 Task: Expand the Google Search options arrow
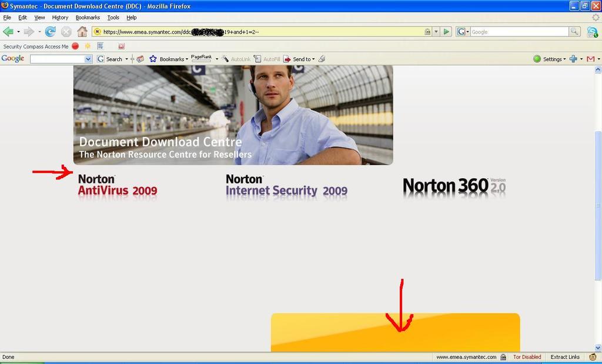[x=126, y=59]
